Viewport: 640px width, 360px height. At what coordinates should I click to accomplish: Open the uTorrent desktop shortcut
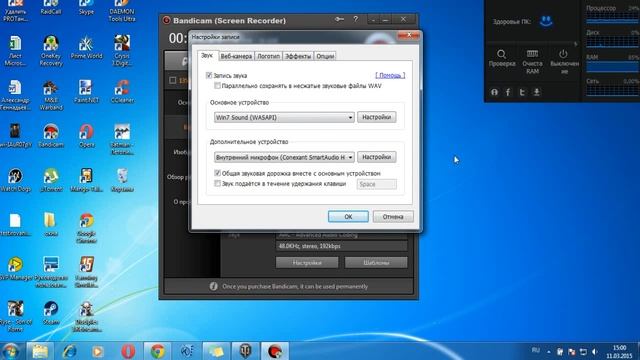click(x=51, y=180)
